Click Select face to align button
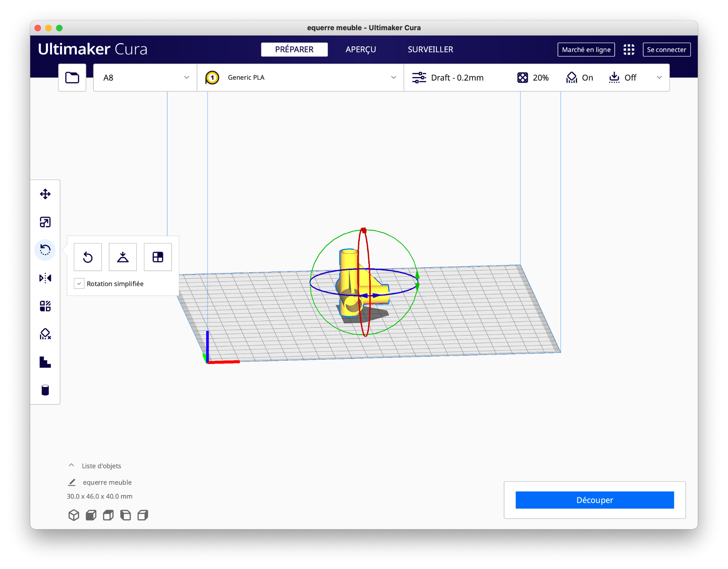Screen dimensions: 728x569 coord(158,257)
